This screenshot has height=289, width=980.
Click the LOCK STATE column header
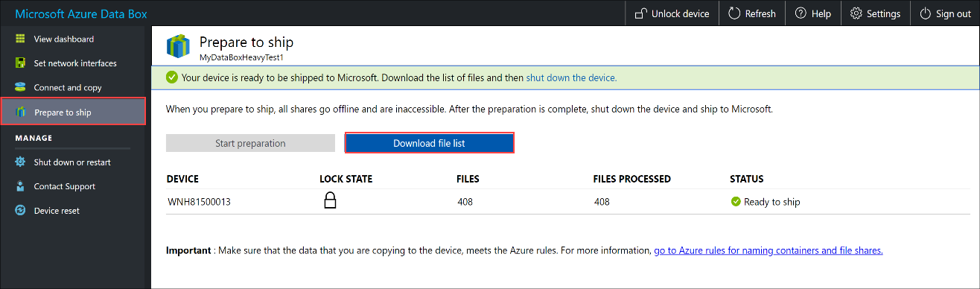coord(346,179)
